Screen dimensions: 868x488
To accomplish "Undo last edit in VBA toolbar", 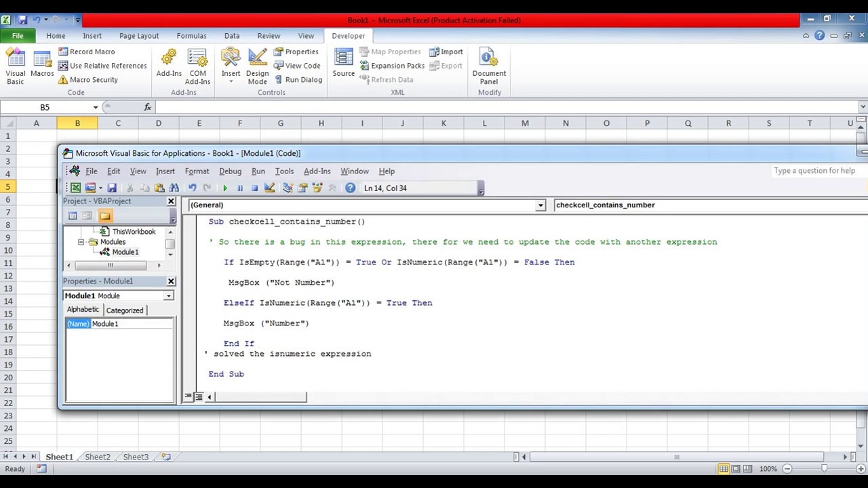I will [193, 188].
